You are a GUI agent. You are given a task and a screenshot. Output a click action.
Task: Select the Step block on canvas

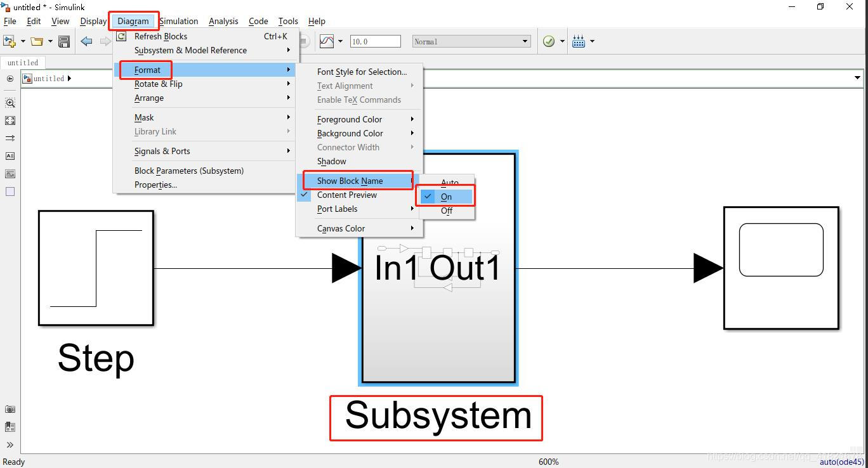[x=96, y=268]
